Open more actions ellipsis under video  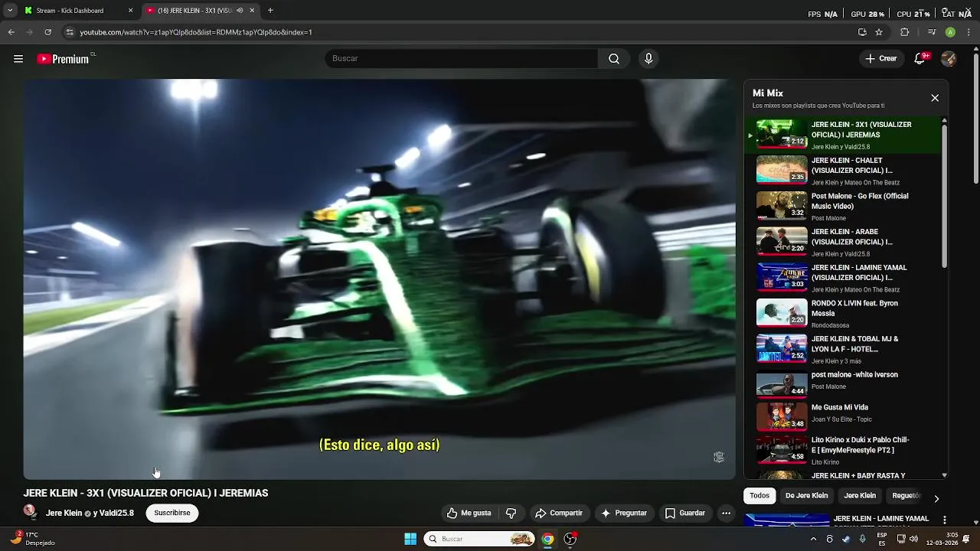(726, 513)
